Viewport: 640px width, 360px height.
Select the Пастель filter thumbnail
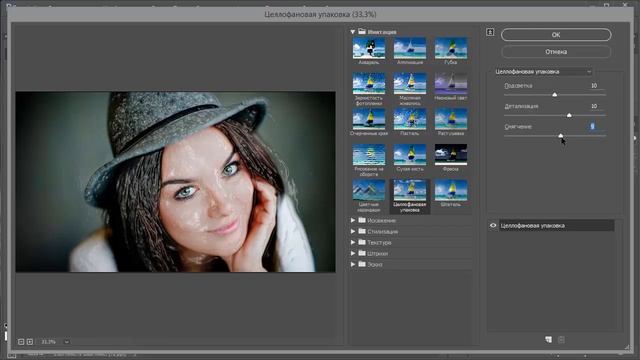410,119
